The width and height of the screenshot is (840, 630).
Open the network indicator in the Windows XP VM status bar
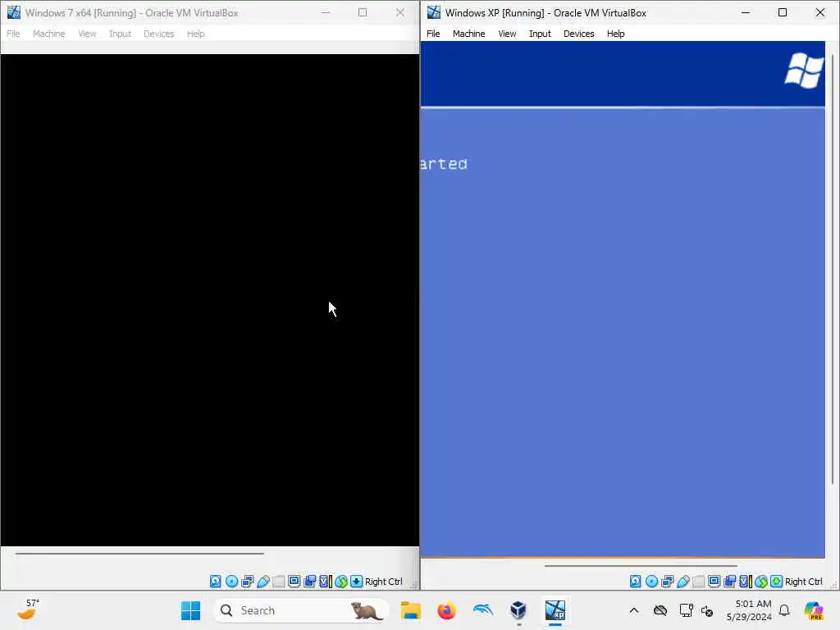tap(667, 582)
